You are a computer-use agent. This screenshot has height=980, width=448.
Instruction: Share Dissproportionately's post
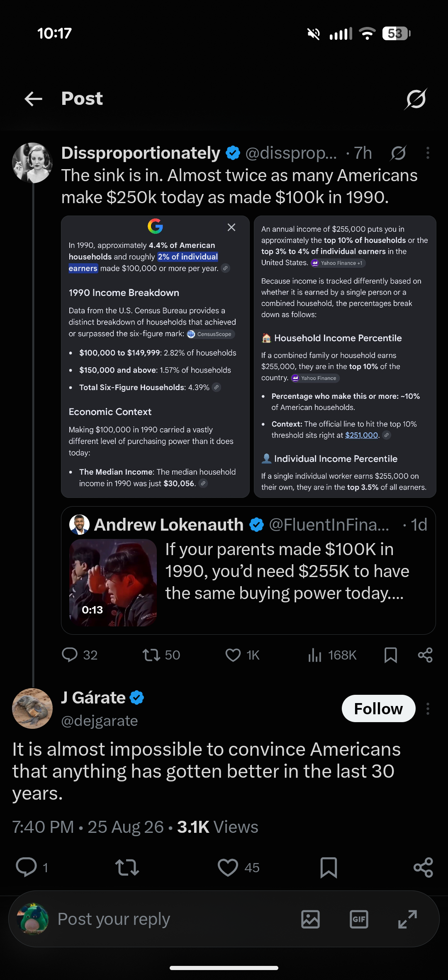tap(425, 655)
